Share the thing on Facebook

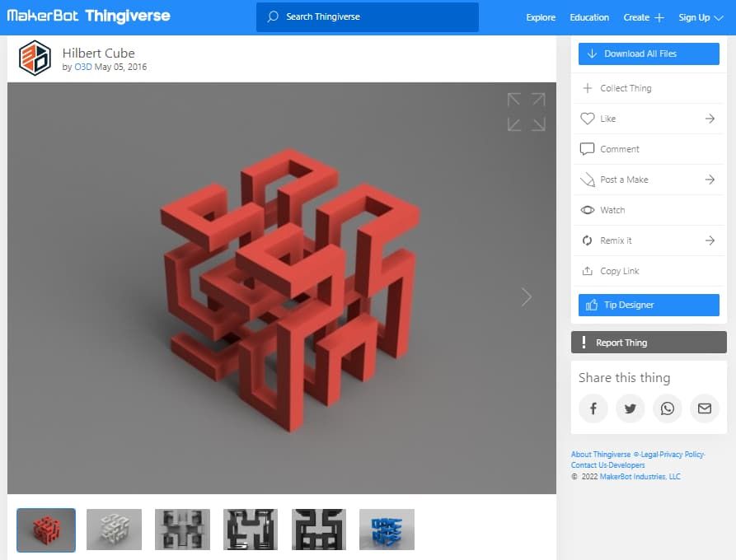coord(593,408)
